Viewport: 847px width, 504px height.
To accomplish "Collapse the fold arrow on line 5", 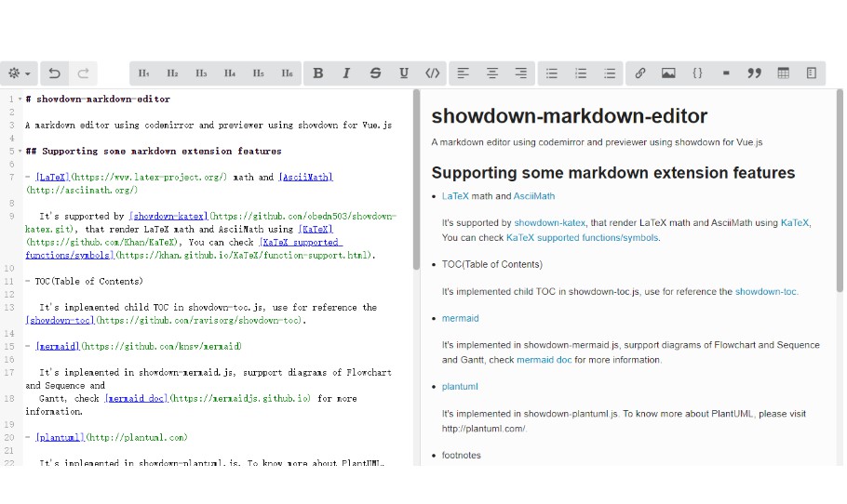I will pyautogui.click(x=20, y=151).
